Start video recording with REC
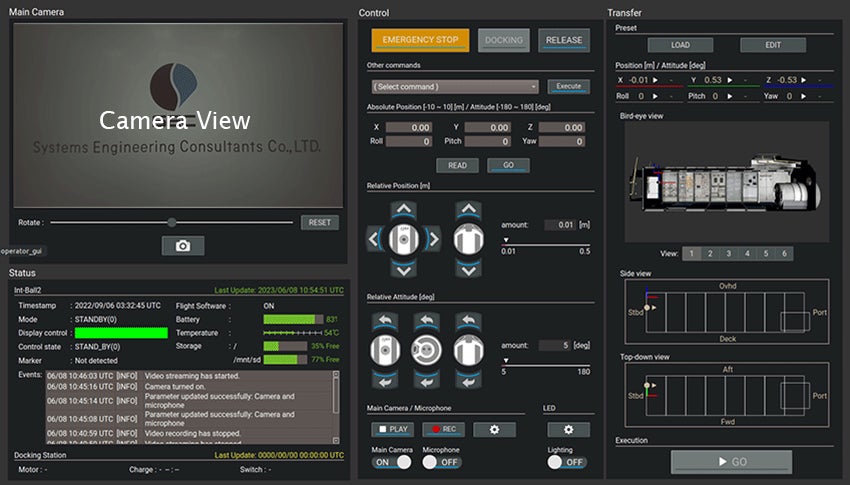Screen dimensions: 850x485 [442, 429]
